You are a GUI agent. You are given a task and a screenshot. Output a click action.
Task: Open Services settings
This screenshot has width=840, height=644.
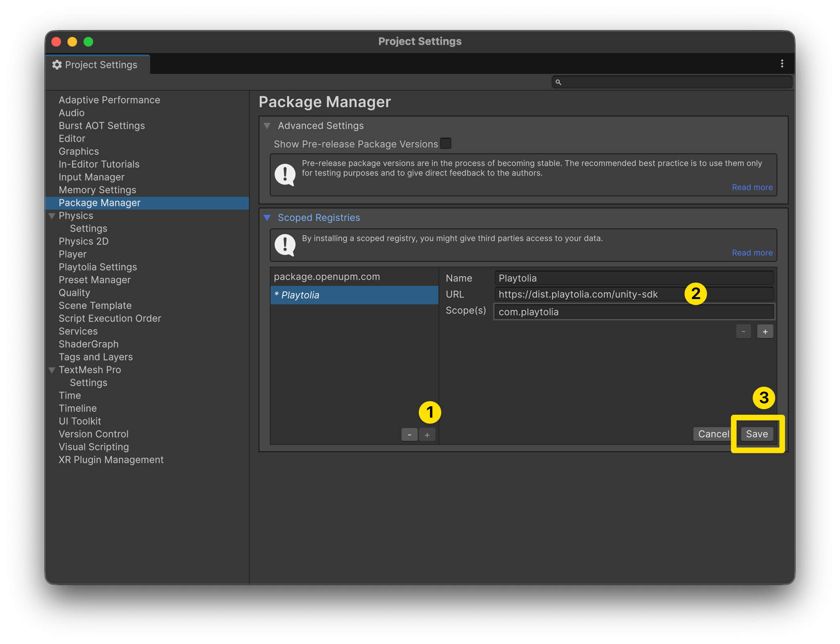78,331
